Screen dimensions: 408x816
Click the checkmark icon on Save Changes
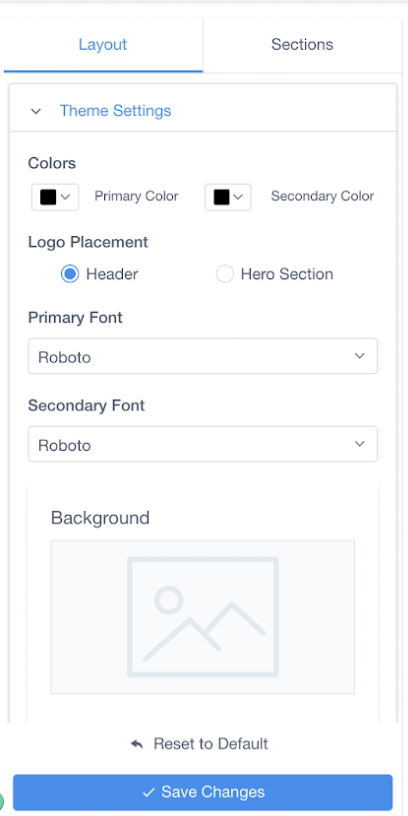tap(149, 792)
